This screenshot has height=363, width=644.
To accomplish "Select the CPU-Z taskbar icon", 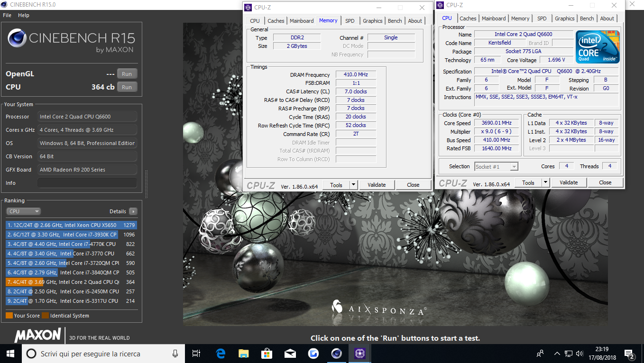I will [x=360, y=354].
